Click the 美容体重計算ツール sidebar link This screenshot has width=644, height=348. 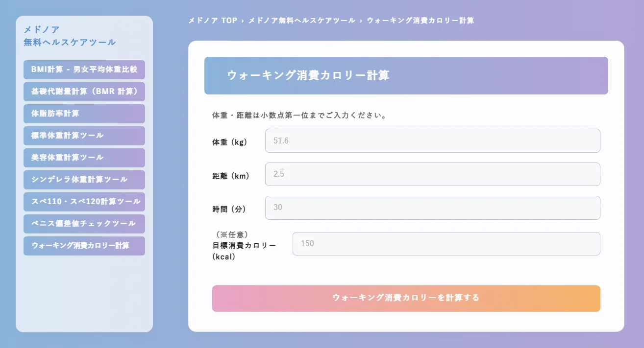point(84,158)
